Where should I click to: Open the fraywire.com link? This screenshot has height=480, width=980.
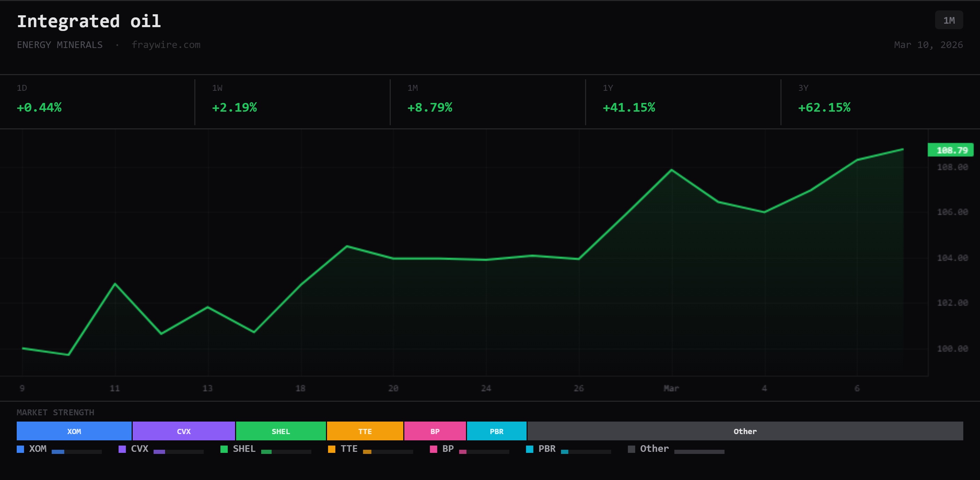166,45
